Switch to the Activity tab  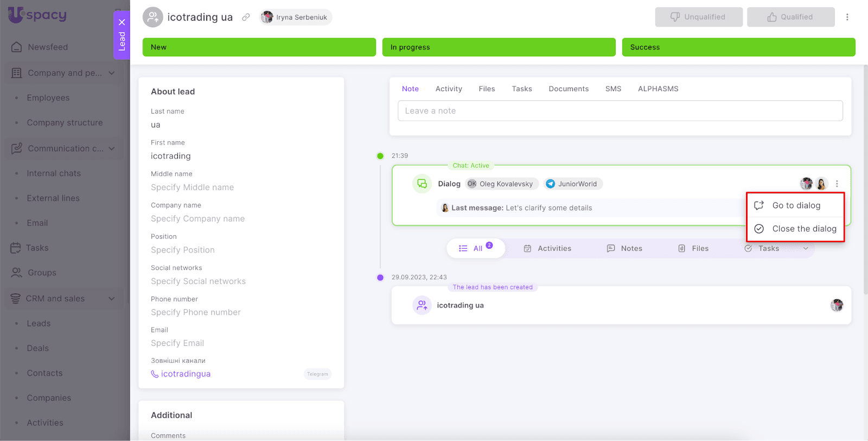449,89
